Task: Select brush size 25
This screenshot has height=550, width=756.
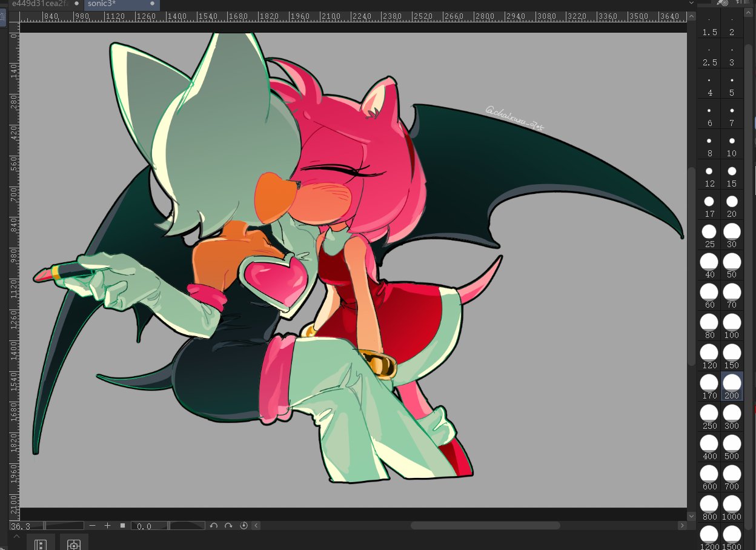Action: [709, 235]
